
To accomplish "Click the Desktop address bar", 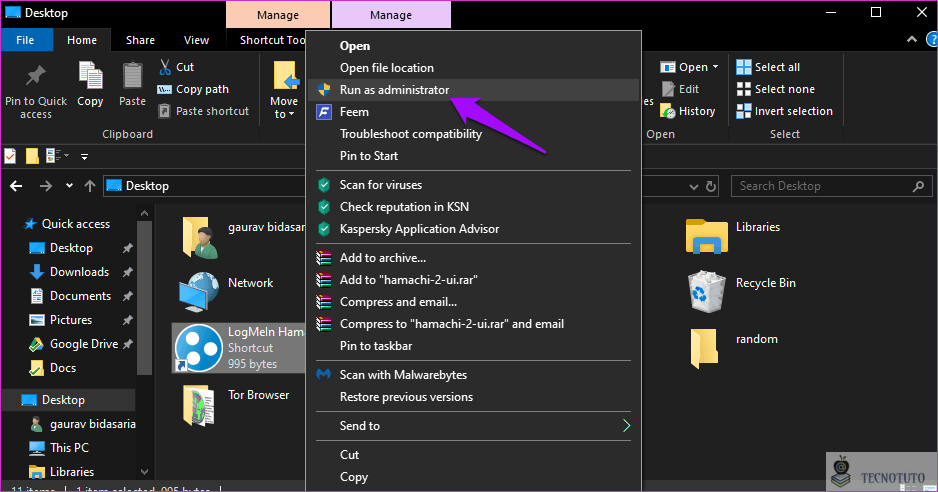I will tap(203, 186).
